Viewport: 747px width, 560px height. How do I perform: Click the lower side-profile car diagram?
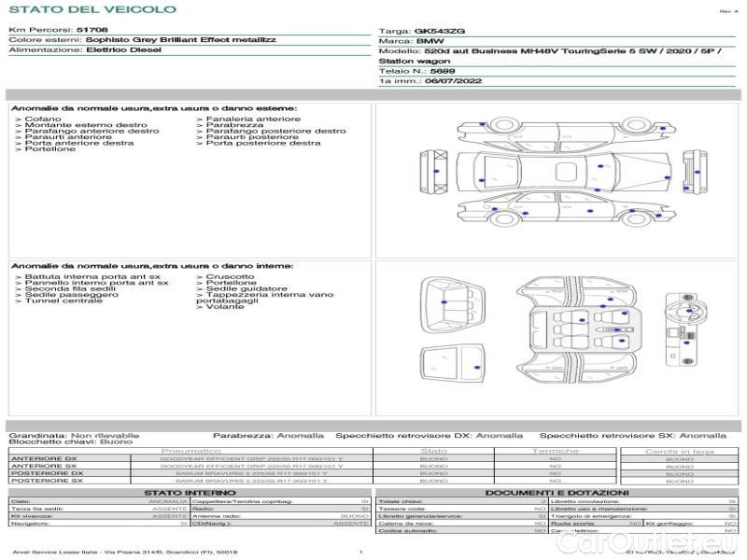(x=565, y=213)
